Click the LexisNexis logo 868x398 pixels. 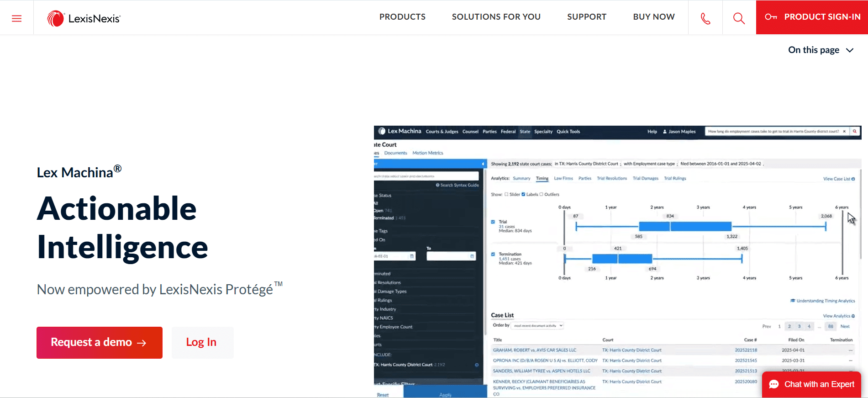(84, 18)
